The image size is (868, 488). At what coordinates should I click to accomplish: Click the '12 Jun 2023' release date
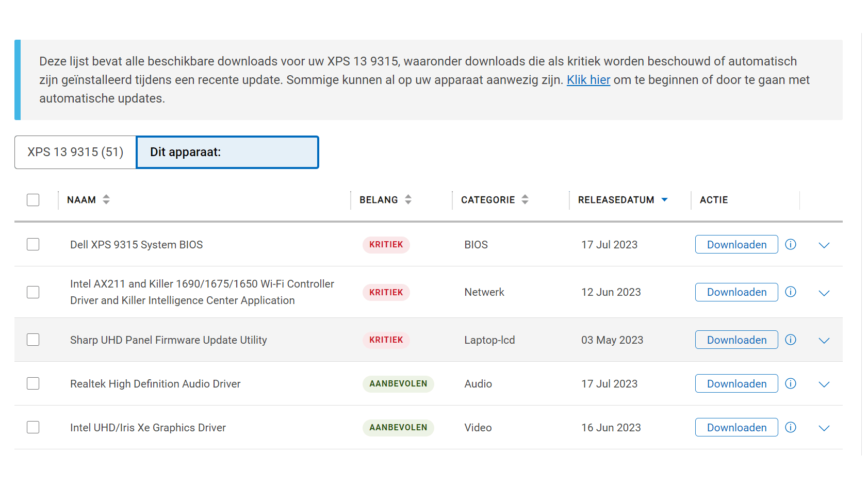click(611, 292)
